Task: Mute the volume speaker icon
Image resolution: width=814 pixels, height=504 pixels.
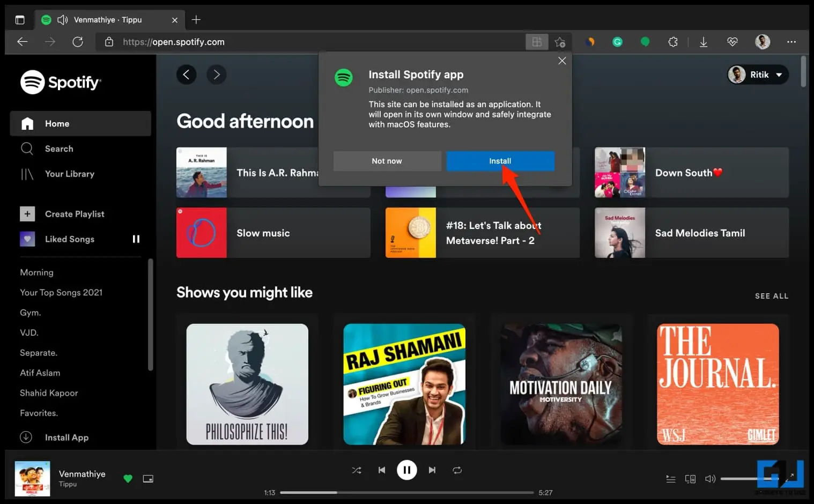Action: 711,479
